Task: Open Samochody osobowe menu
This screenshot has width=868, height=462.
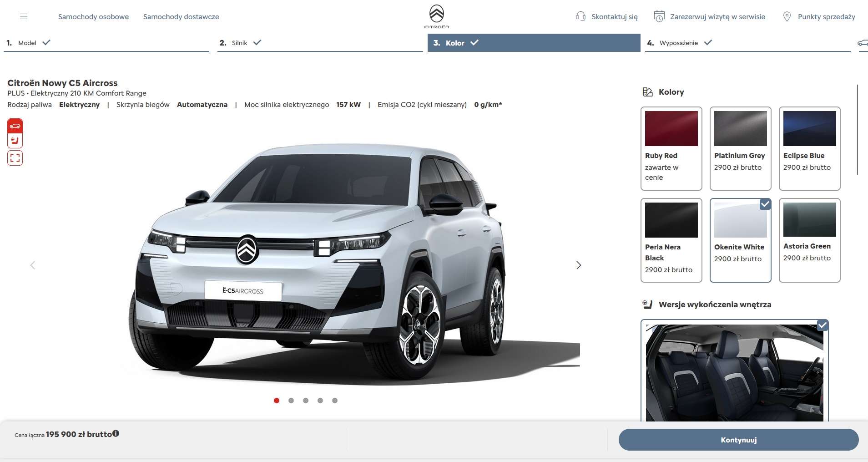Action: click(93, 17)
